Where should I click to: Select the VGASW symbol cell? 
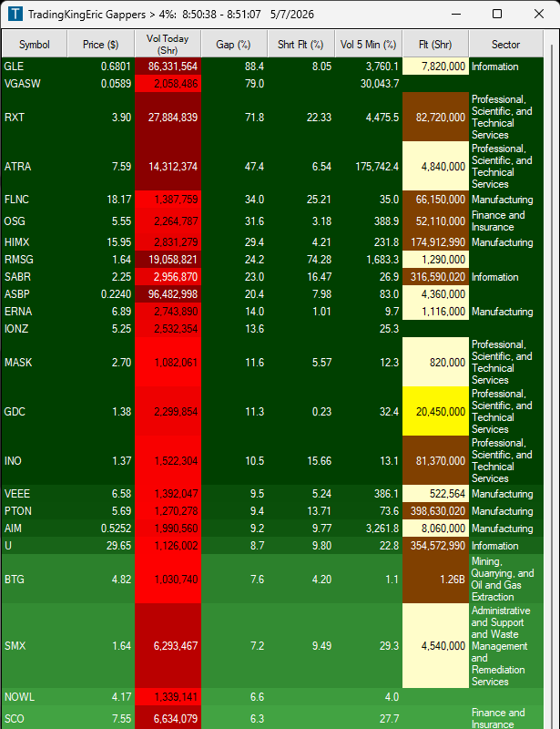pos(35,84)
